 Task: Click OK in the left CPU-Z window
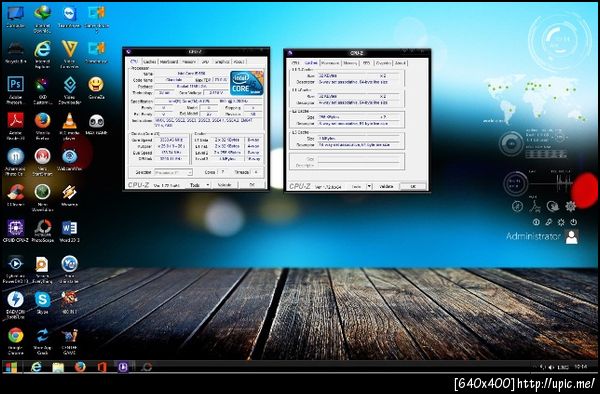coord(252,185)
